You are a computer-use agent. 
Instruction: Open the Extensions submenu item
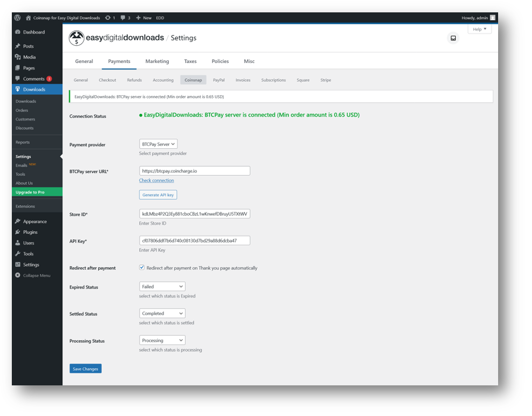[x=25, y=206]
